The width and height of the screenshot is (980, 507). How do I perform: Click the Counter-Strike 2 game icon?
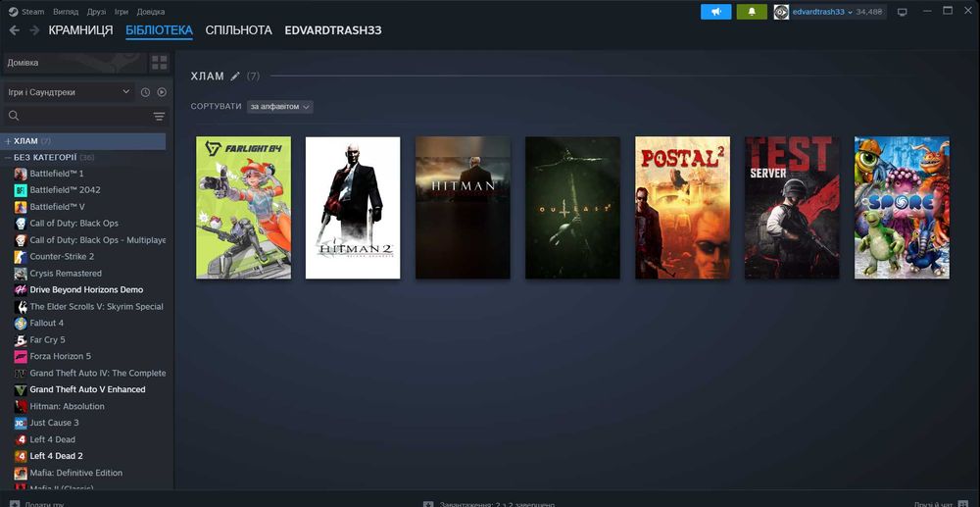point(21,256)
